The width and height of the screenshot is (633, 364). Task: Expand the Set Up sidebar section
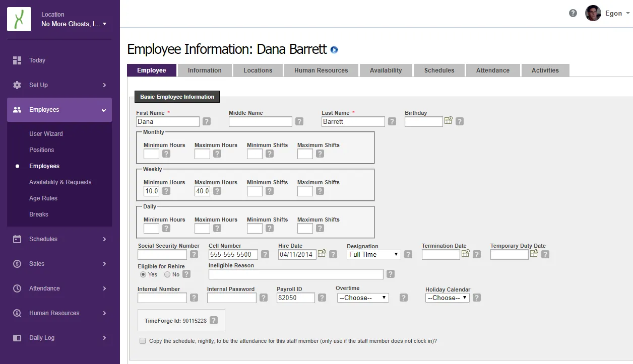tap(104, 85)
